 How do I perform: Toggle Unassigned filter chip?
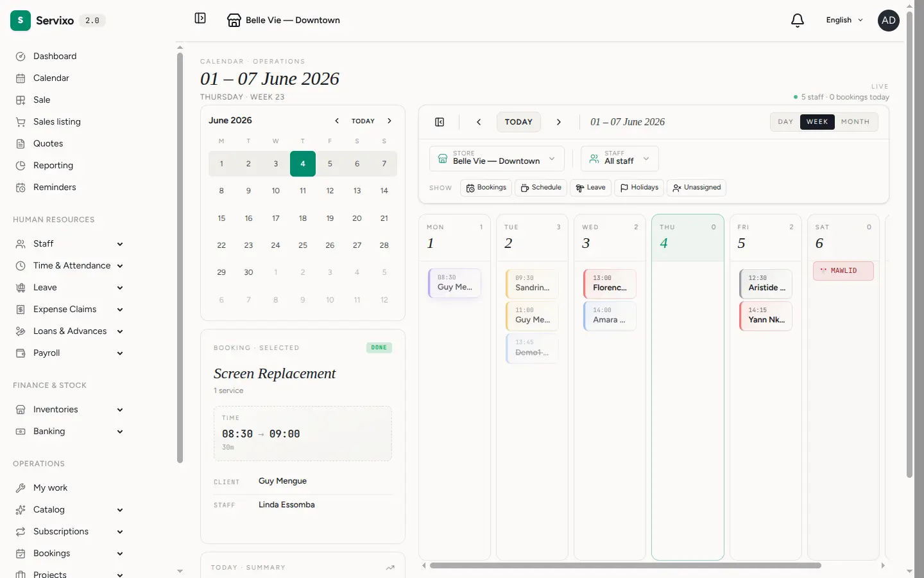(696, 188)
